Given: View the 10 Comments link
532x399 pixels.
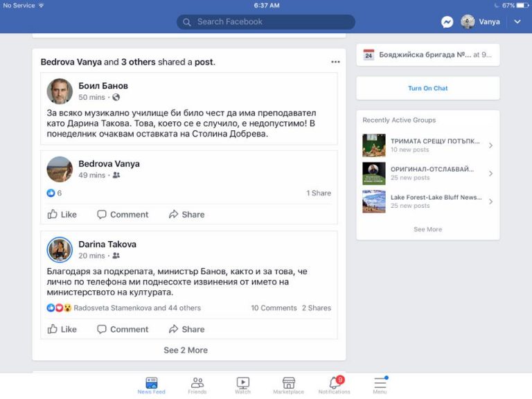Looking at the screenshot, I should 274,308.
